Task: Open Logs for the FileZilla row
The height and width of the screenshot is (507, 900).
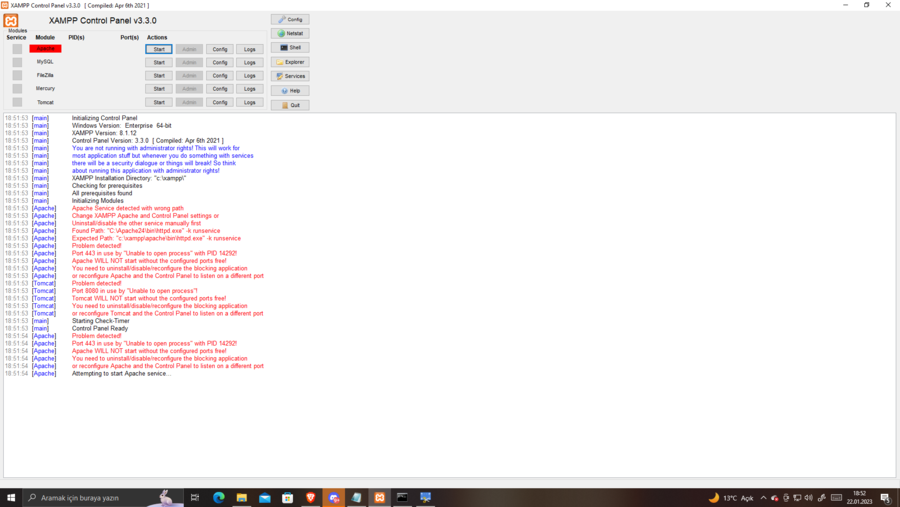Action: (x=250, y=76)
